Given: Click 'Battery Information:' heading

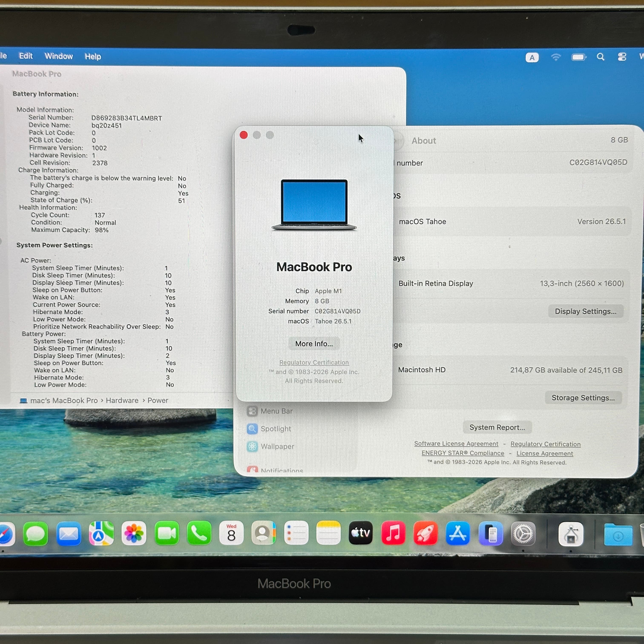Looking at the screenshot, I should (46, 94).
